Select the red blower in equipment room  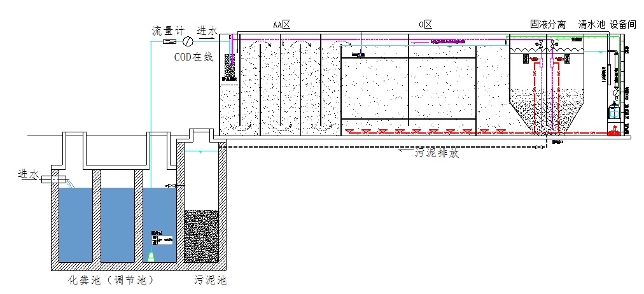tap(613, 132)
